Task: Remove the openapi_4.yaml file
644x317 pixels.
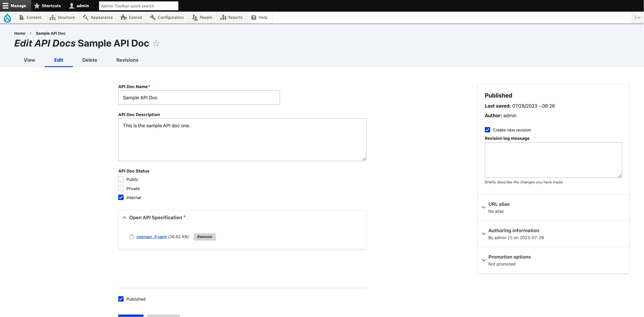Action: tap(205, 237)
